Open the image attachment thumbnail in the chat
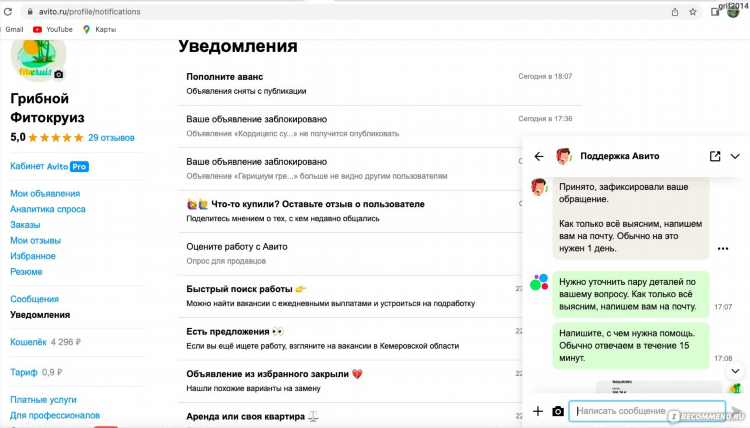This screenshot has width=750, height=428. [x=659, y=386]
